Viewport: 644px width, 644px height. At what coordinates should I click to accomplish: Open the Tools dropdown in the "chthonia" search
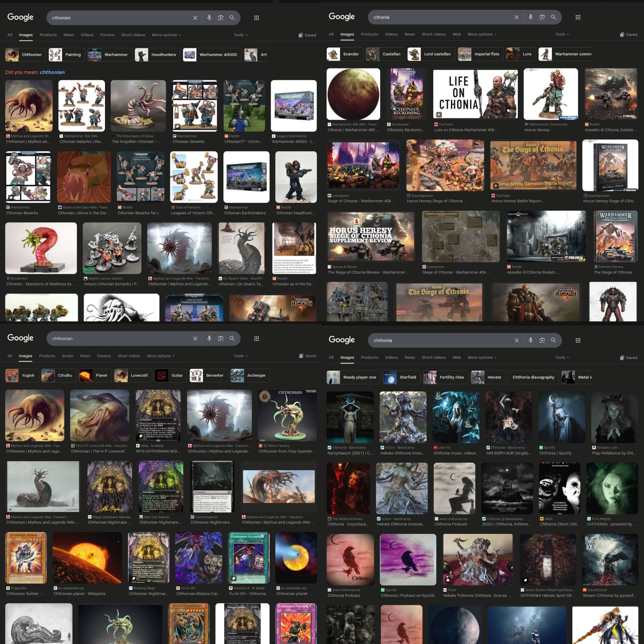pyautogui.click(x=562, y=357)
